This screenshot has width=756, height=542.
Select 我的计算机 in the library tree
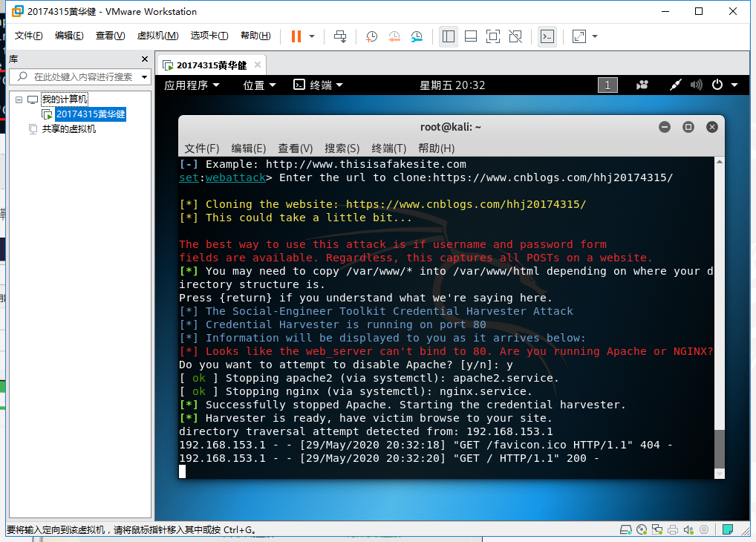65,99
